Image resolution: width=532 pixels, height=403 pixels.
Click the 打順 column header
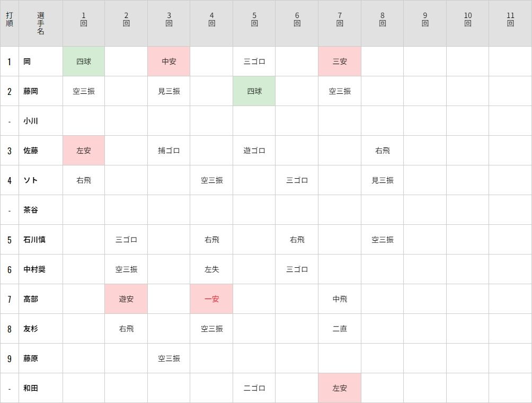click(10, 23)
